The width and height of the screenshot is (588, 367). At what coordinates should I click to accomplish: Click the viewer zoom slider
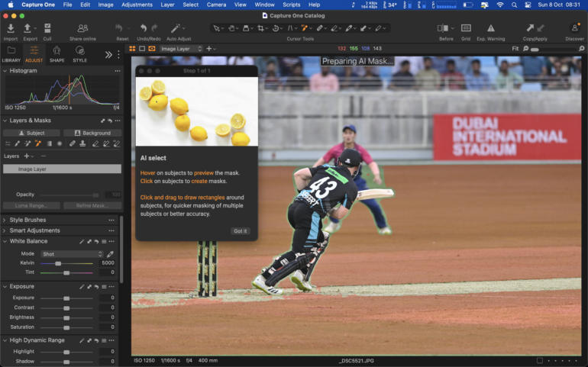554,49
